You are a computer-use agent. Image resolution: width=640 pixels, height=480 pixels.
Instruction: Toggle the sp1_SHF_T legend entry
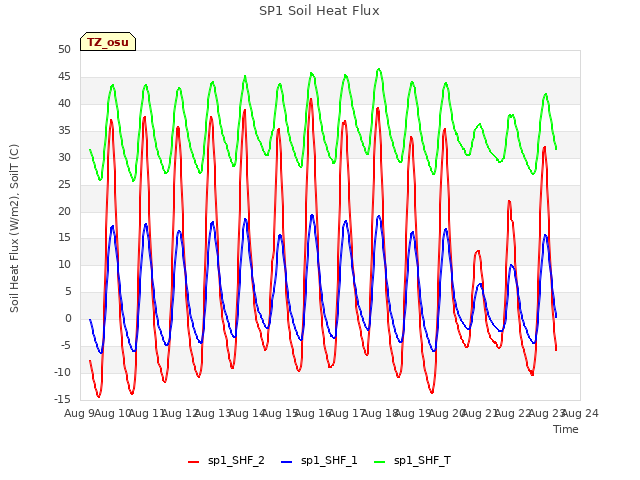[x=412, y=460]
